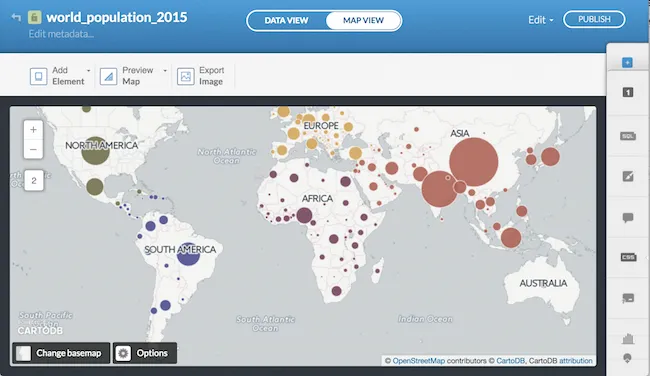Expand the Preview Map dropdown arrow
Viewport: 650px width, 376px height.
(x=165, y=70)
